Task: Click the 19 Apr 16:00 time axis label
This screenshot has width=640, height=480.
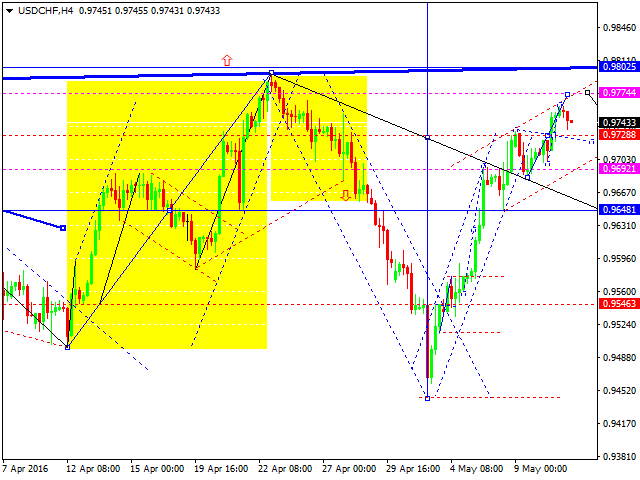Action: (x=221, y=469)
